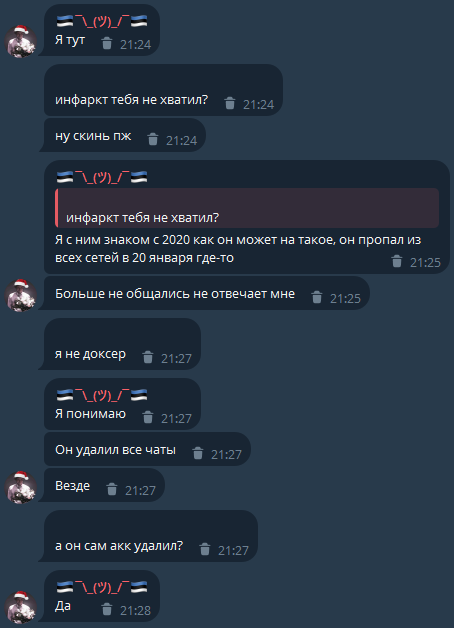
Task: Click sender name above the "Да" message
Action: (102, 588)
